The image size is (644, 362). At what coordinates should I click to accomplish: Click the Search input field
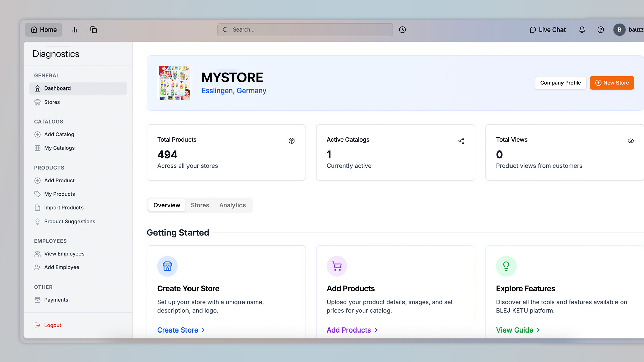[305, 30]
